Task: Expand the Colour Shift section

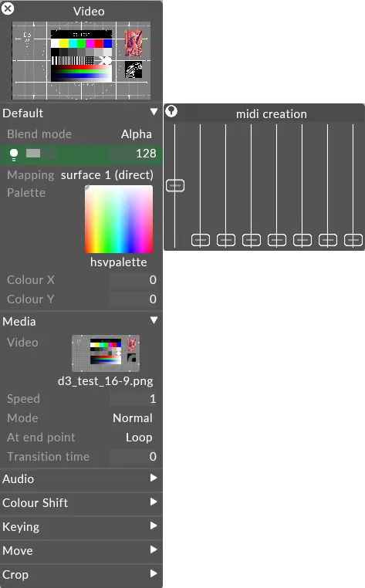Action: click(x=154, y=502)
